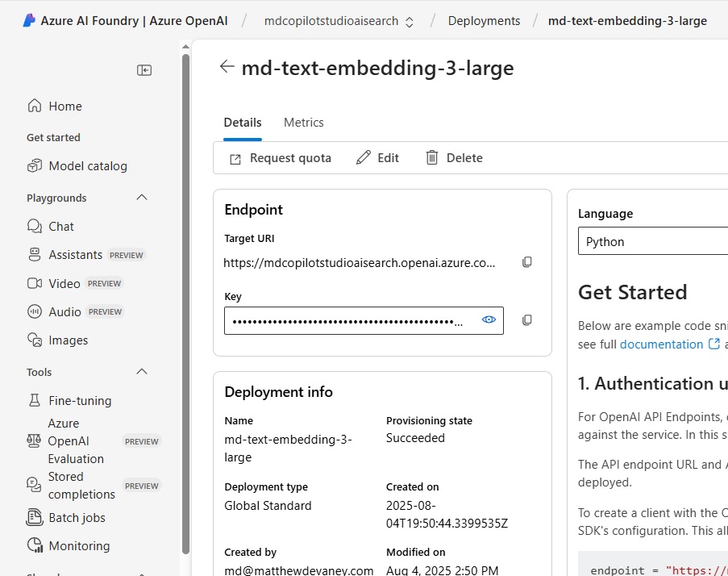Click Azure AI Foundry | Azure OpenAI title
The height and width of the screenshot is (576, 728).
point(134,21)
